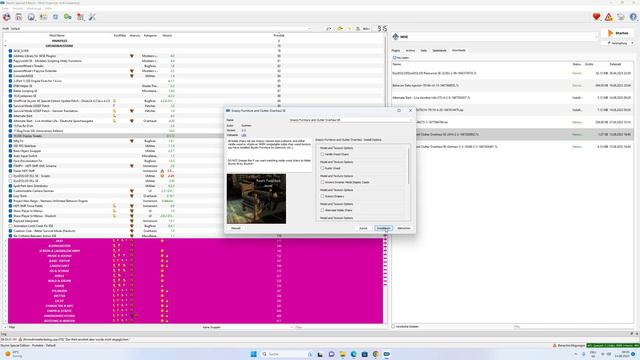
Task: Switch to the Archive tab
Action: pyautogui.click(x=410, y=51)
